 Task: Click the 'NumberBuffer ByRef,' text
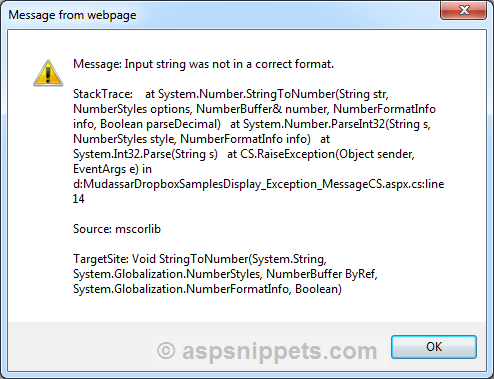[x=322, y=274]
